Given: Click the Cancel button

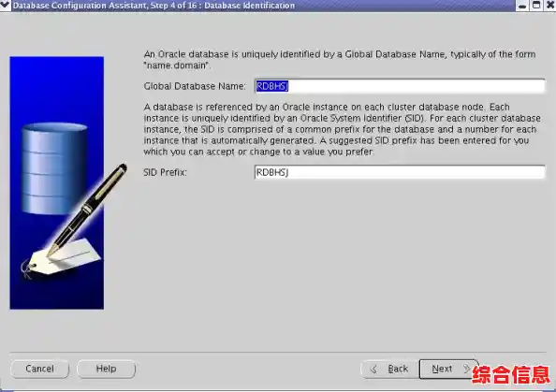Looking at the screenshot, I should click(39, 369).
